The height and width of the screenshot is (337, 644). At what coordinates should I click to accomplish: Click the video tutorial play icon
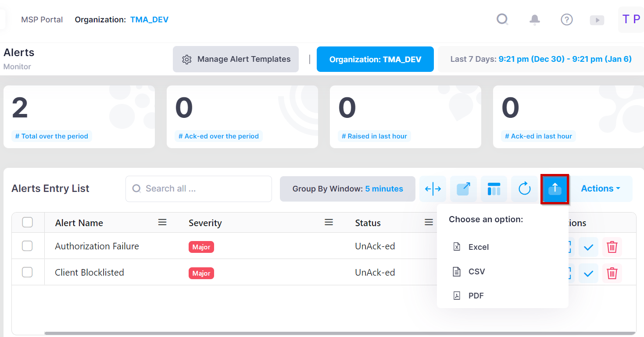tap(597, 20)
